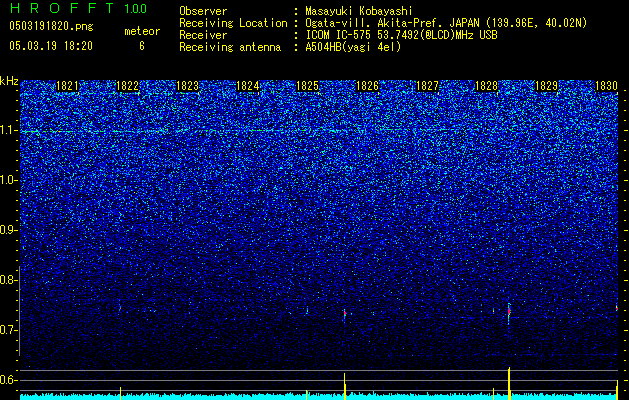
Task: Click the 1823 time marker
Action: [187, 86]
